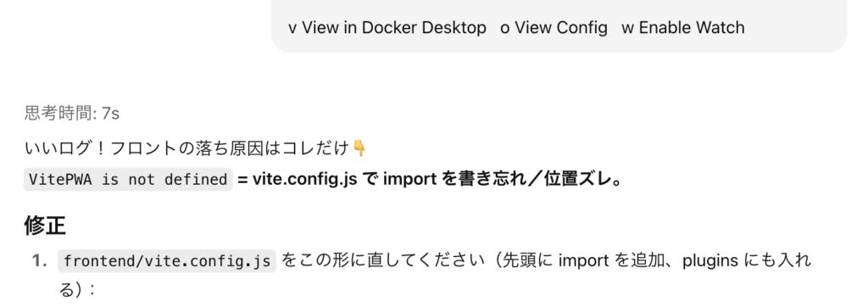Click the pointing-down hand emoji
868x307 pixels.
pyautogui.click(x=359, y=148)
